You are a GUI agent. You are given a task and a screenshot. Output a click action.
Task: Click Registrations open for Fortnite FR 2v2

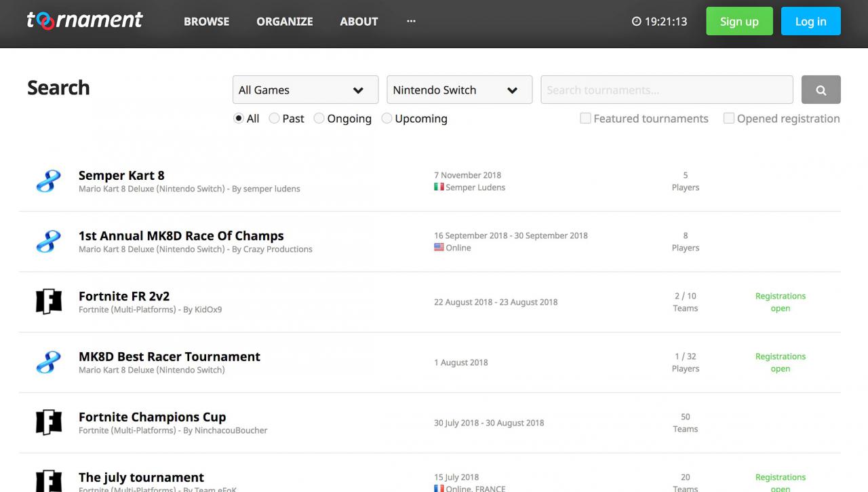click(x=781, y=302)
